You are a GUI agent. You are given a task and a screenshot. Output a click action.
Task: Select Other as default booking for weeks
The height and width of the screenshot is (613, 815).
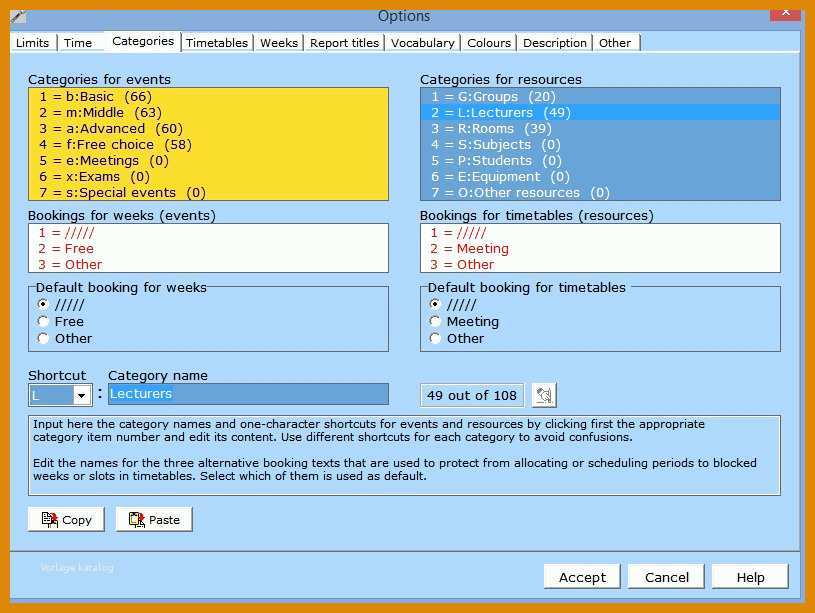pyautogui.click(x=43, y=338)
